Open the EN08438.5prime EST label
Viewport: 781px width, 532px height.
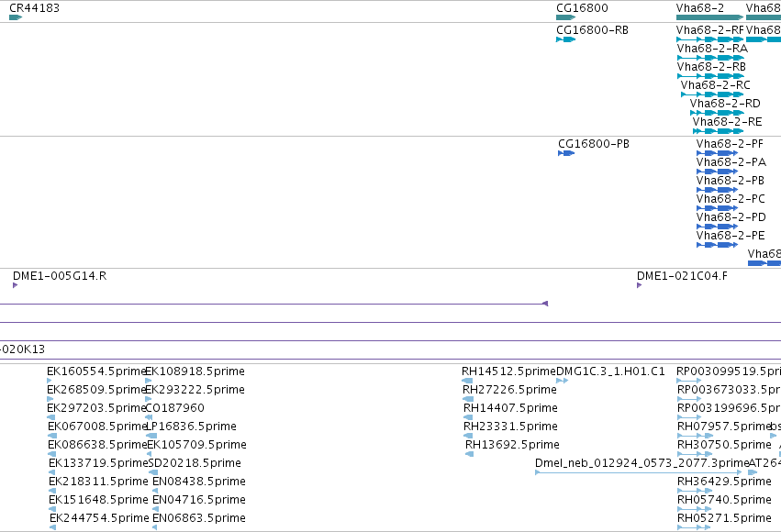tap(199, 482)
